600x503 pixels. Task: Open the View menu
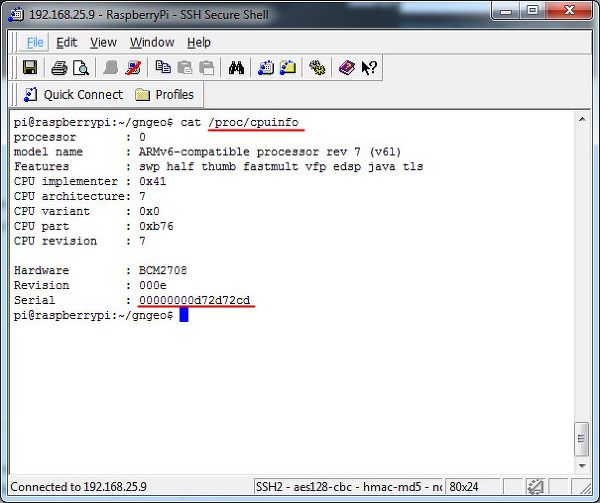tap(103, 42)
